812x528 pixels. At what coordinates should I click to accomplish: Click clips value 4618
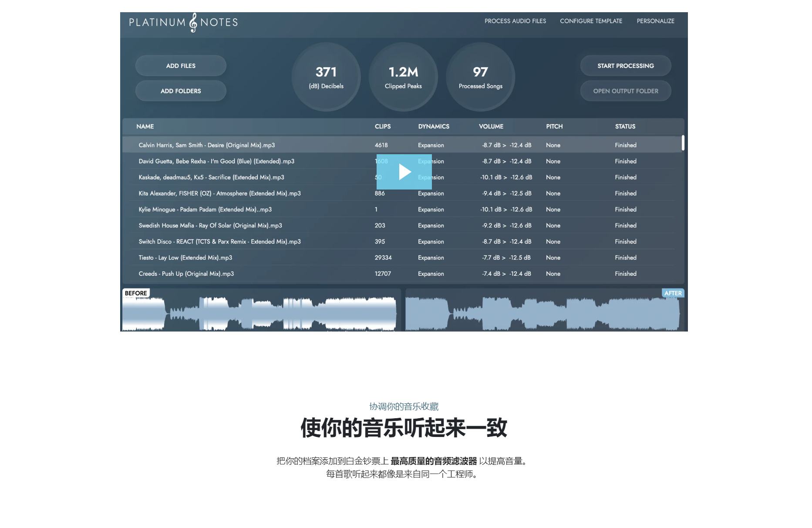[x=381, y=145]
